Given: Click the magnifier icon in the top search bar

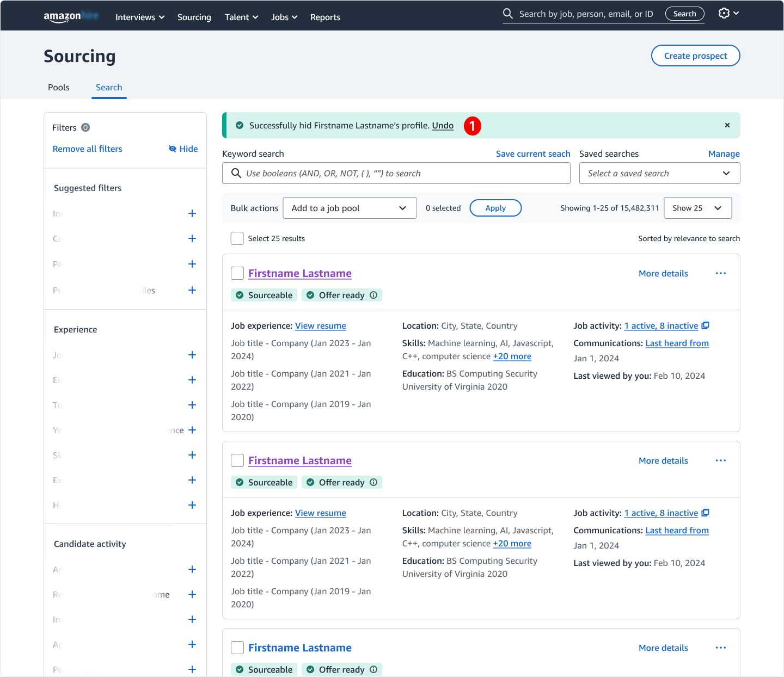Looking at the screenshot, I should [508, 14].
